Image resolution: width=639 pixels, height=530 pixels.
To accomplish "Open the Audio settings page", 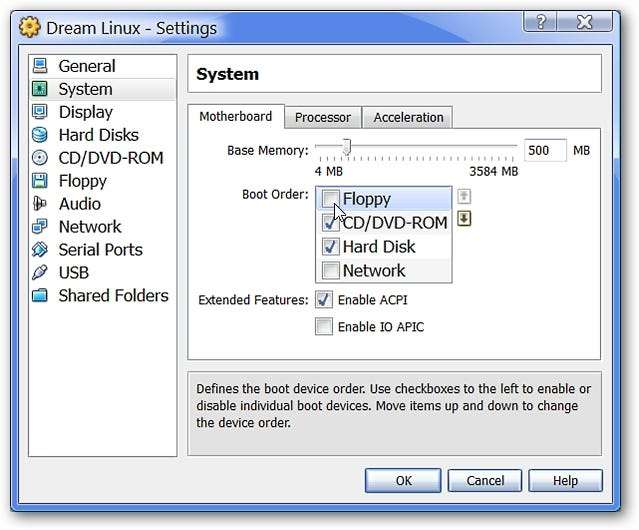I will click(x=103, y=204).
